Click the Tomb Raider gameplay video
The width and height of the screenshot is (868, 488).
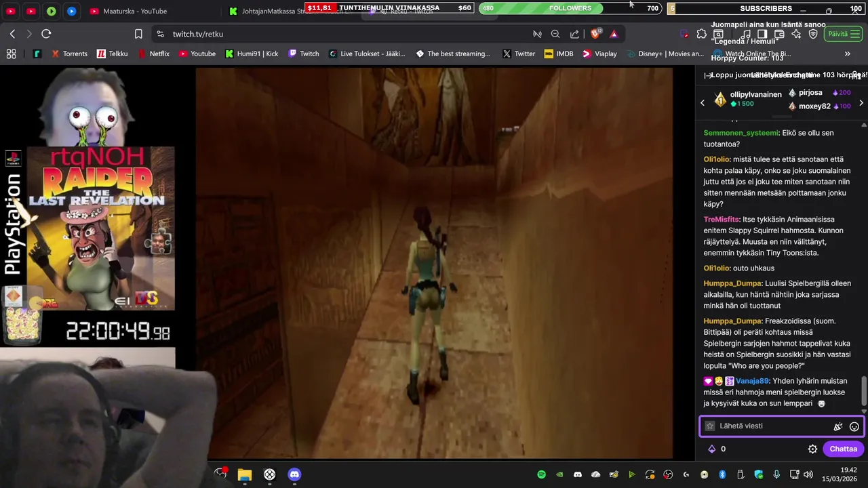[x=434, y=263]
